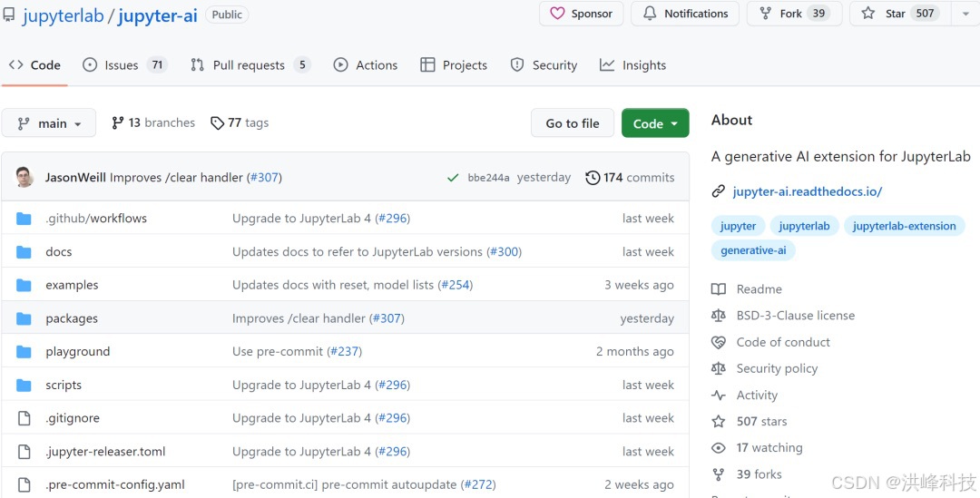Viewport: 980px width, 498px height.
Task: Open the examples folder
Action: pos(72,285)
